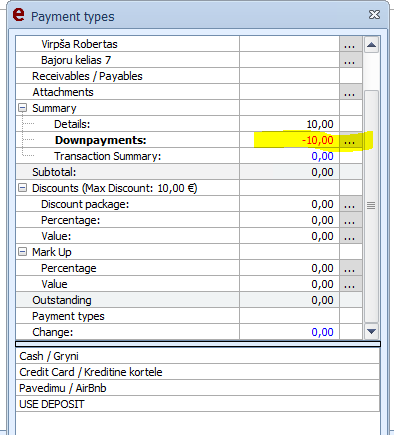
Task: Click Mark Up Percentage value field
Action: (289, 268)
